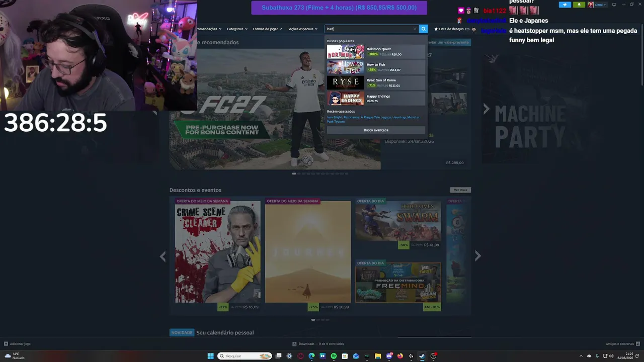Click the taskbar Pesquisar search box
The width and height of the screenshot is (644, 362).
245,356
